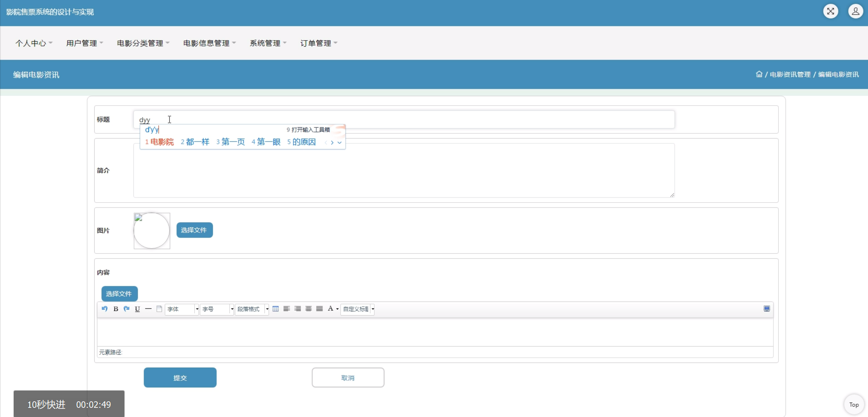This screenshot has height=417, width=868.
Task: Open font color picker letter A
Action: [x=330, y=309]
